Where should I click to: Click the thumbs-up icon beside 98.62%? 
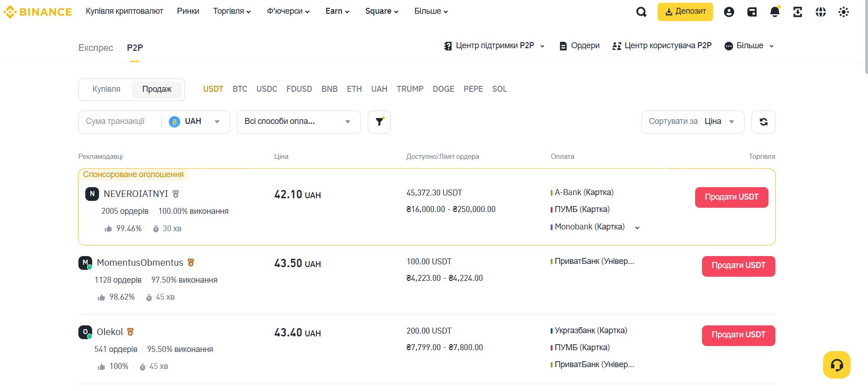point(101,297)
